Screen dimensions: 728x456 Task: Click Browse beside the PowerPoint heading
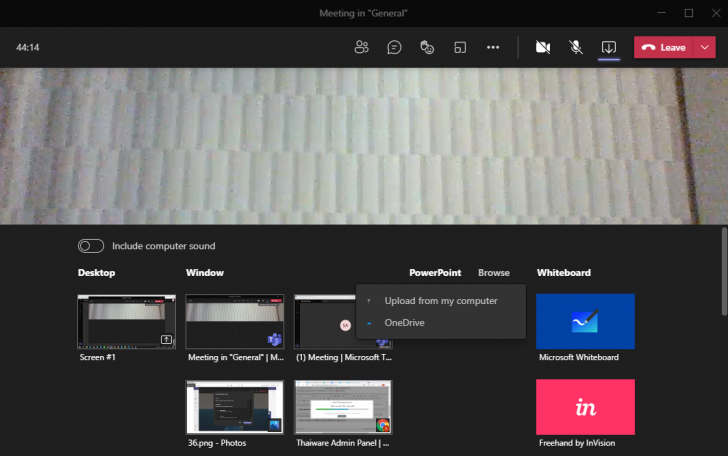493,273
